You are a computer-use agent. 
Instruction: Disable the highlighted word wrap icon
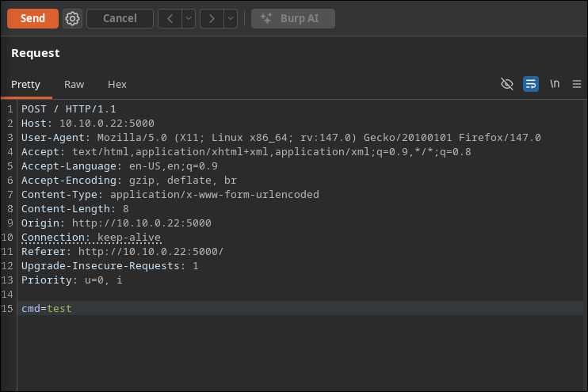point(531,84)
